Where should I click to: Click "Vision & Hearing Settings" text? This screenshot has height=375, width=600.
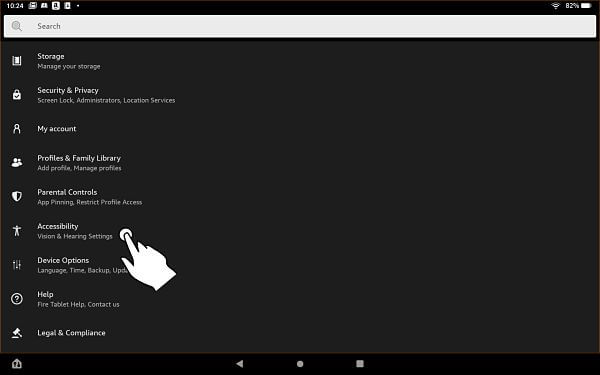click(x=75, y=236)
